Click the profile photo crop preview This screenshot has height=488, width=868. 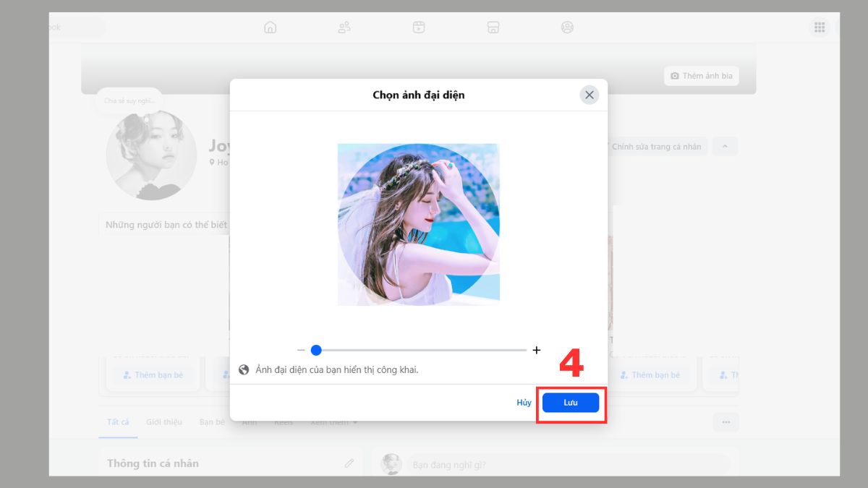pos(419,224)
